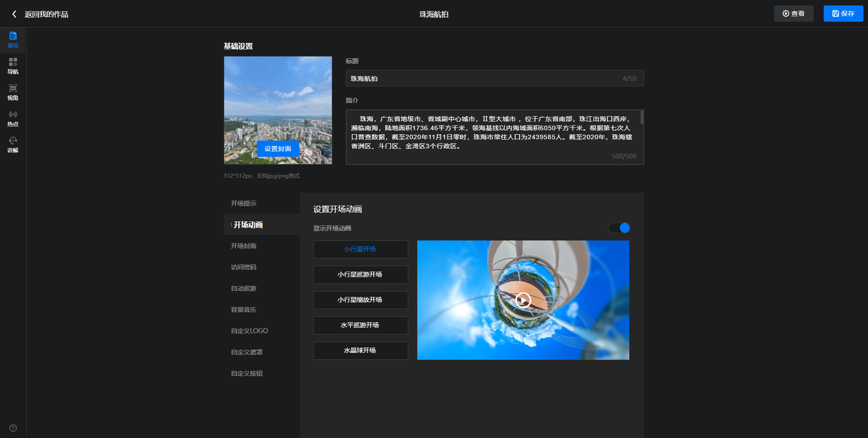This screenshot has height=438, width=868.
Task: Pick the 水晶球开场 animation option
Action: coord(360,351)
